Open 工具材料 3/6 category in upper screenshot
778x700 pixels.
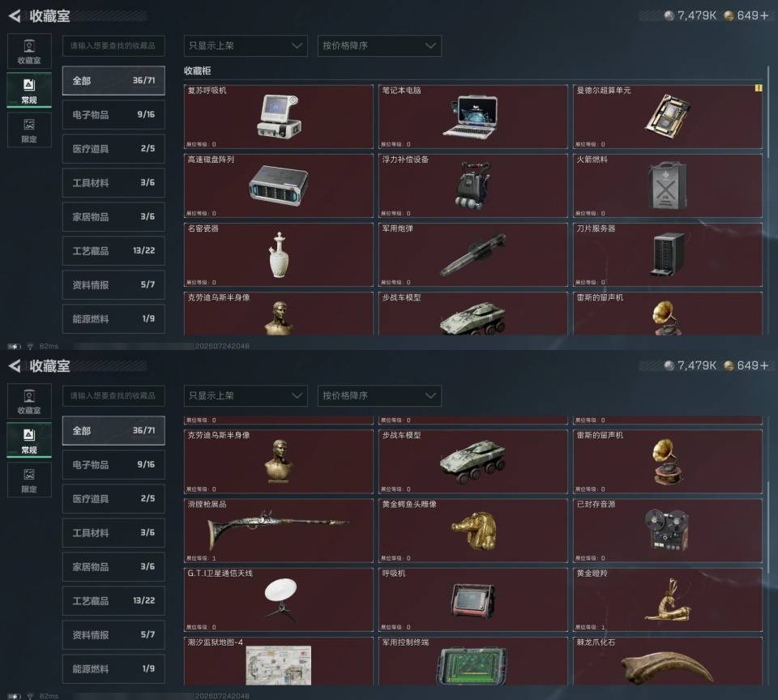point(113,182)
